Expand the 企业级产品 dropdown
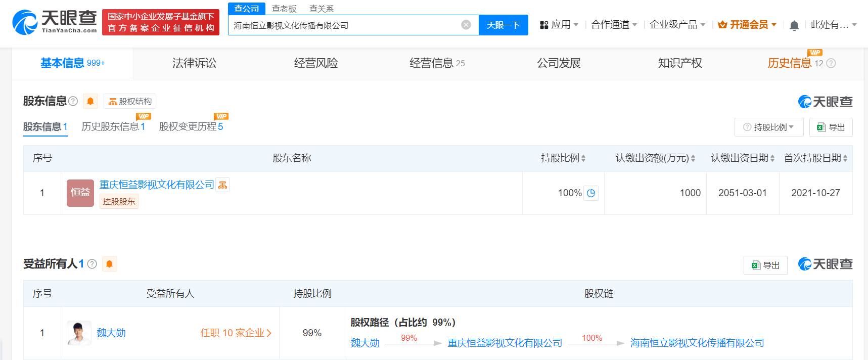 click(677, 25)
